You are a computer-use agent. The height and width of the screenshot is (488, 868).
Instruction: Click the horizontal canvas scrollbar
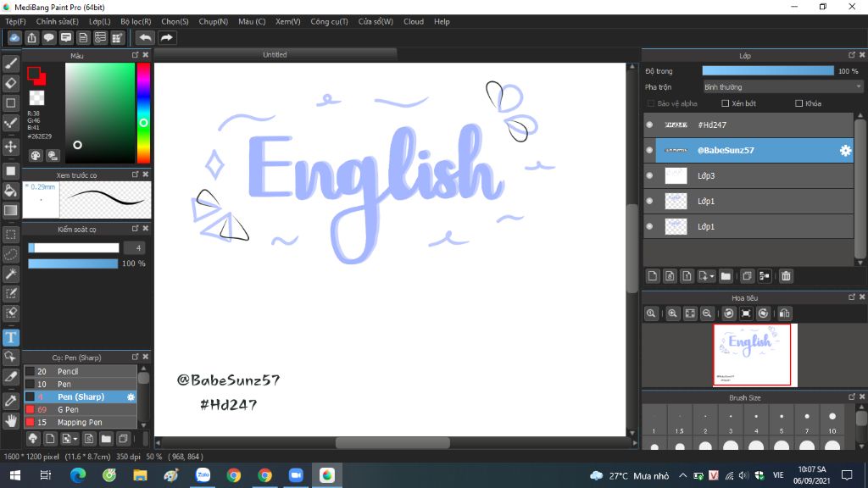[393, 442]
